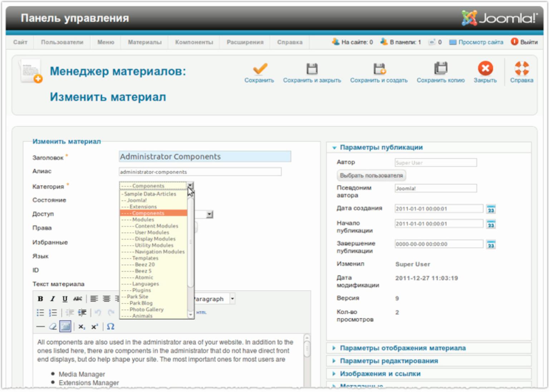Click the Выбрать пользователя button
550x392 pixels.
point(371,176)
